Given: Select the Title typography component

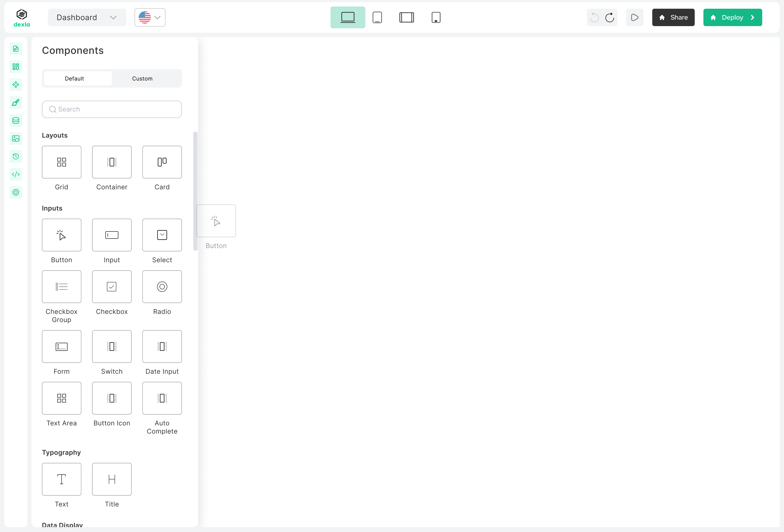Looking at the screenshot, I should [x=112, y=479].
